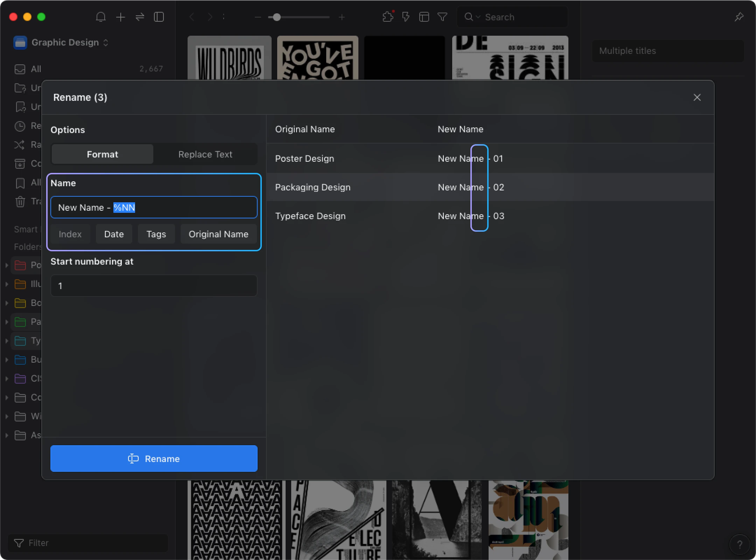Insert the Tags token
The height and width of the screenshot is (560, 756).
point(156,234)
